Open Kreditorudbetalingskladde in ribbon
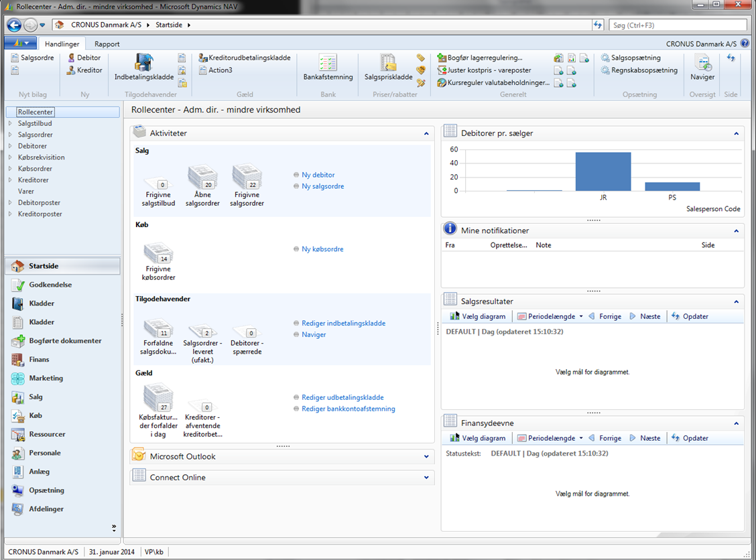Viewport: 756px width, 560px height. click(x=245, y=58)
